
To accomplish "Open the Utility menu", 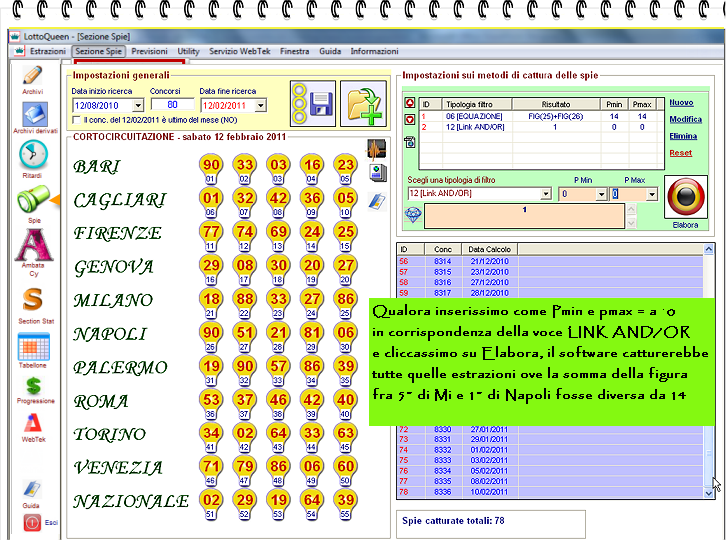I will tap(188, 51).
